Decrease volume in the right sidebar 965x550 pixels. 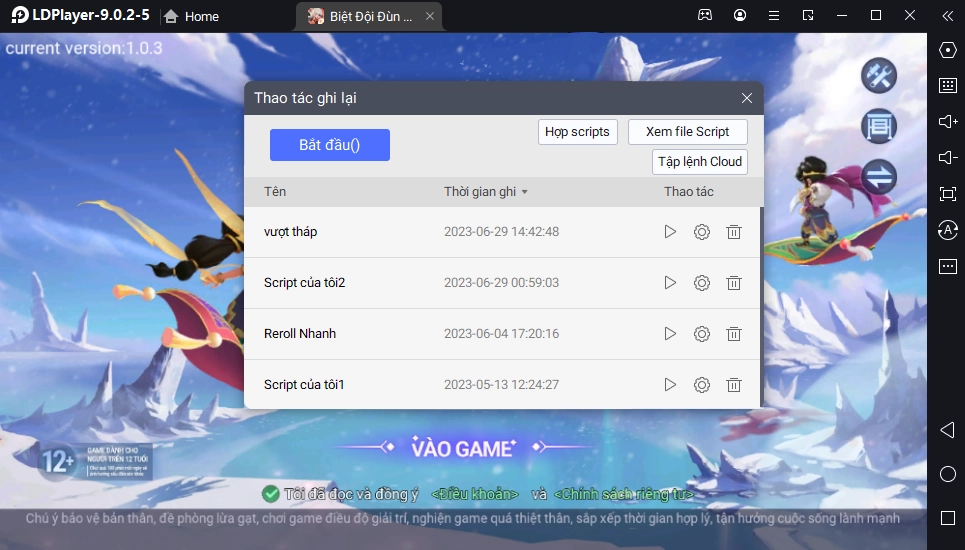[x=947, y=158]
